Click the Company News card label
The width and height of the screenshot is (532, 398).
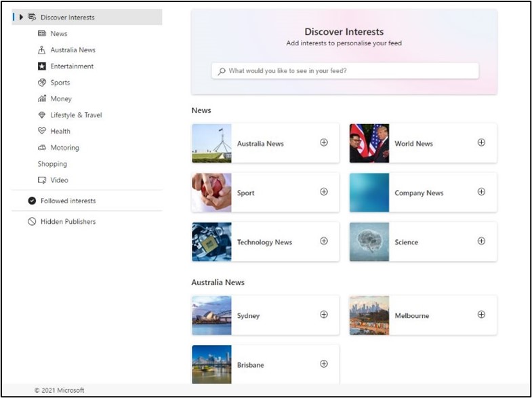419,193
